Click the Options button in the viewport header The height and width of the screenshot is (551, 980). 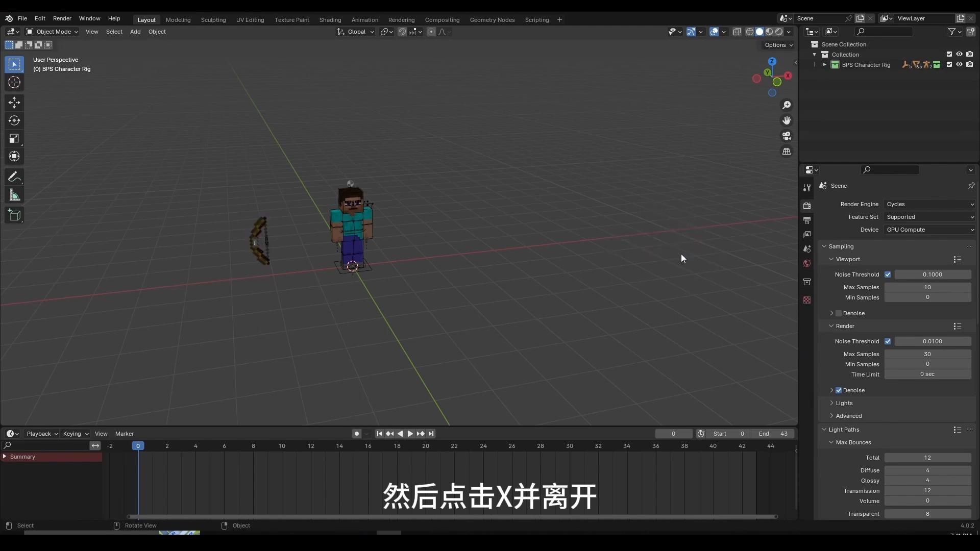(779, 45)
